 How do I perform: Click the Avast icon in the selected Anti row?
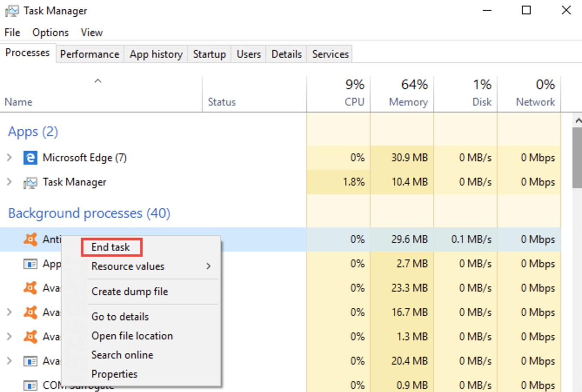pyautogui.click(x=30, y=239)
